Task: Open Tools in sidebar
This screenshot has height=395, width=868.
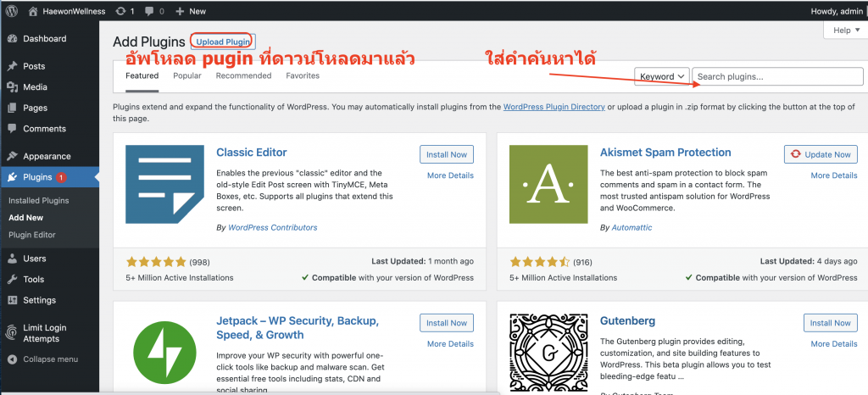Action: (x=33, y=280)
